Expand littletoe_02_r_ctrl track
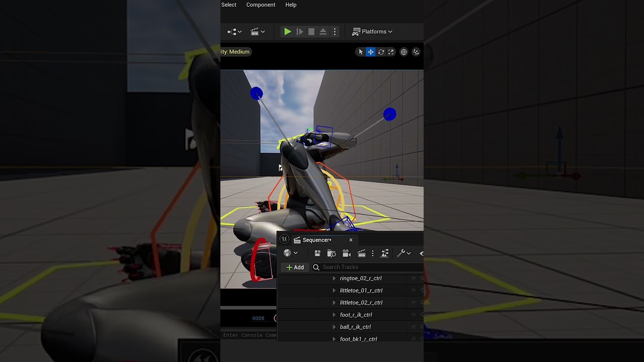Viewport: 644px width, 362px height. point(334,303)
